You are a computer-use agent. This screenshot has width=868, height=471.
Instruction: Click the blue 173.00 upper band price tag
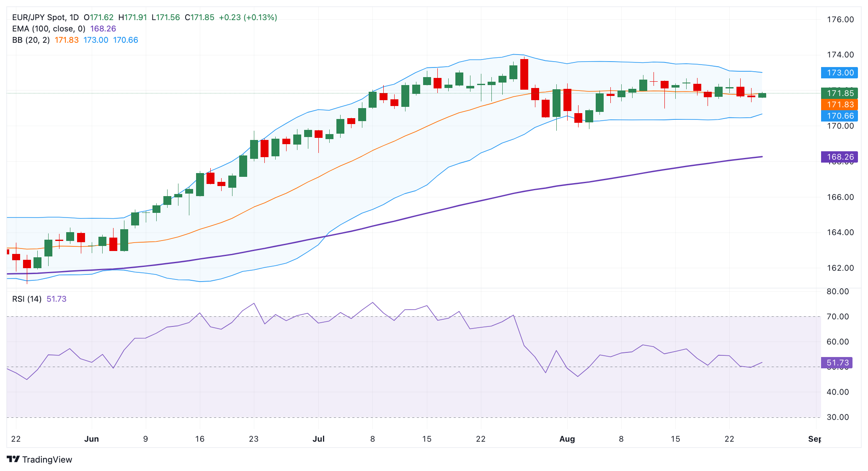click(840, 72)
